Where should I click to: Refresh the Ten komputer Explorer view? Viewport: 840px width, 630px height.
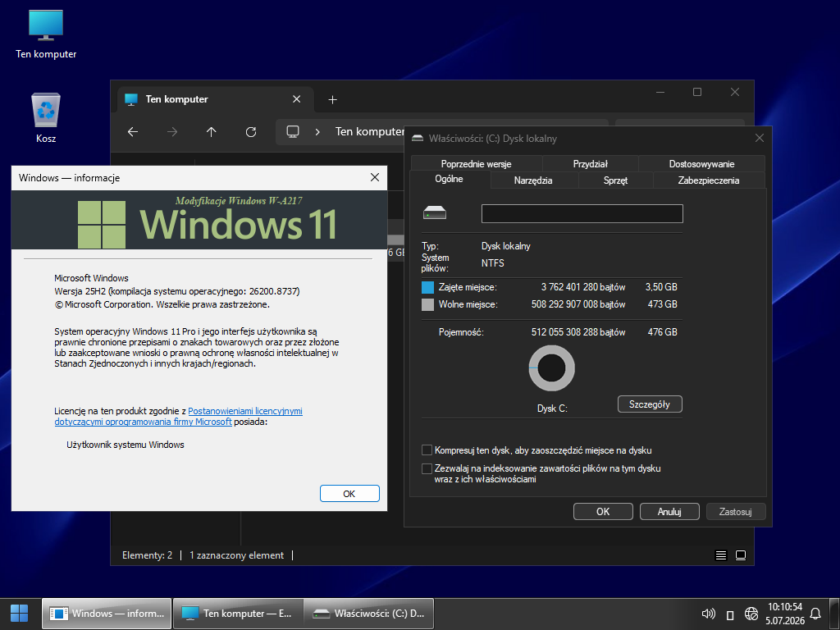251,132
